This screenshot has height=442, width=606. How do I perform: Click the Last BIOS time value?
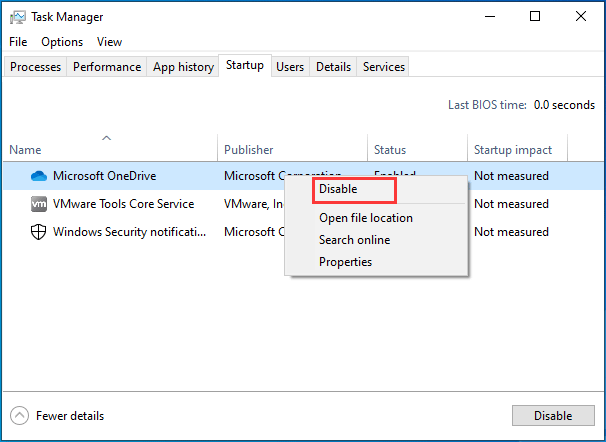click(564, 105)
